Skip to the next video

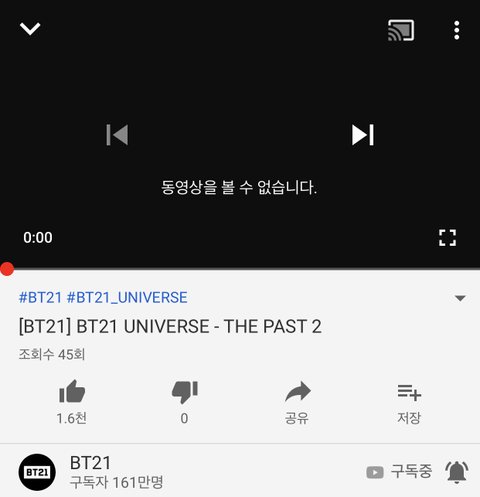pyautogui.click(x=363, y=135)
